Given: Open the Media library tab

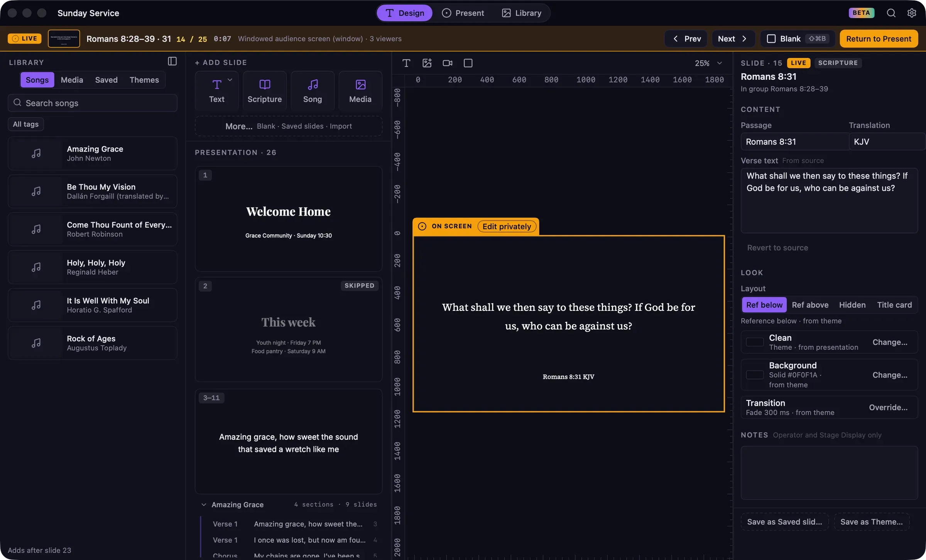Looking at the screenshot, I should tap(72, 80).
